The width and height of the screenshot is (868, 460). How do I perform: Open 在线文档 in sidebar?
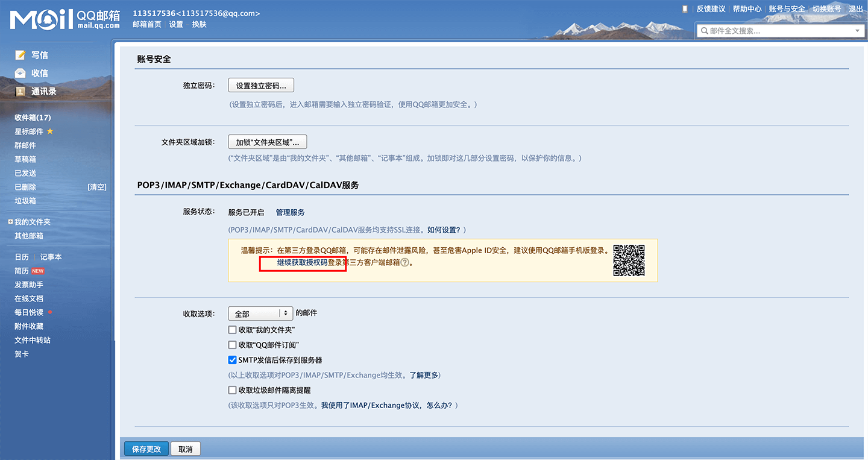click(x=29, y=298)
